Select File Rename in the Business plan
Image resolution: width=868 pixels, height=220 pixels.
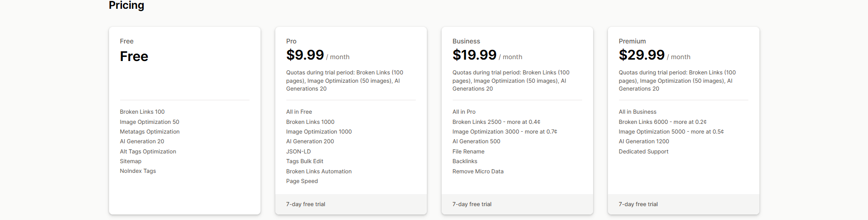point(468,152)
